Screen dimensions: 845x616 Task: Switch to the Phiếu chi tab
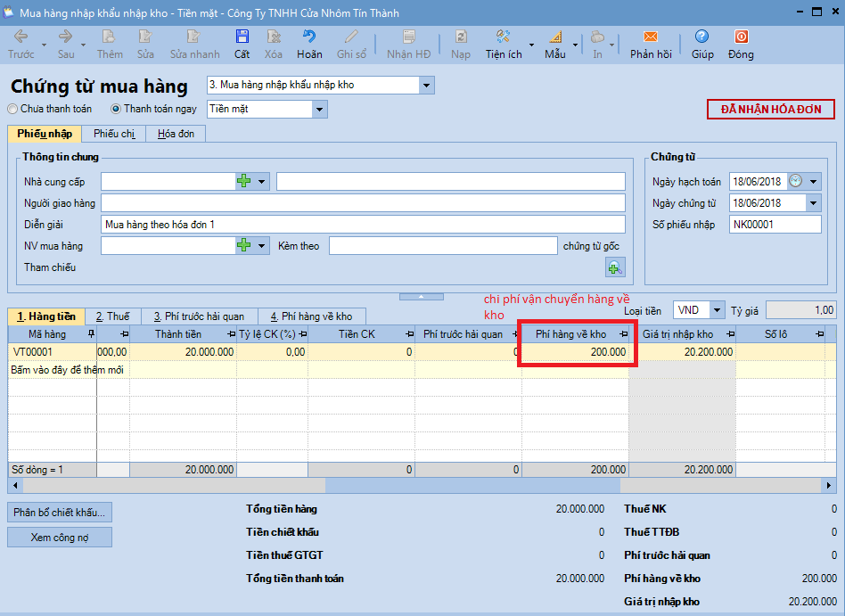click(114, 134)
